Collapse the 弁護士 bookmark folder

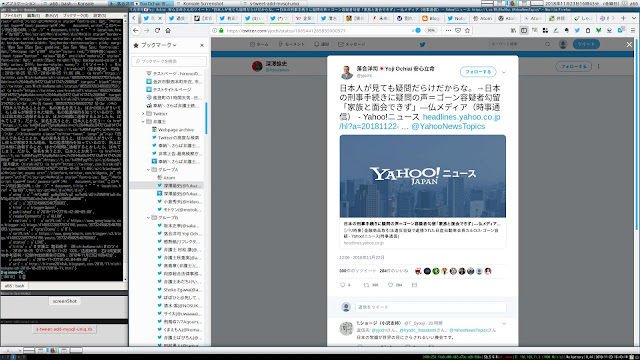143,122
